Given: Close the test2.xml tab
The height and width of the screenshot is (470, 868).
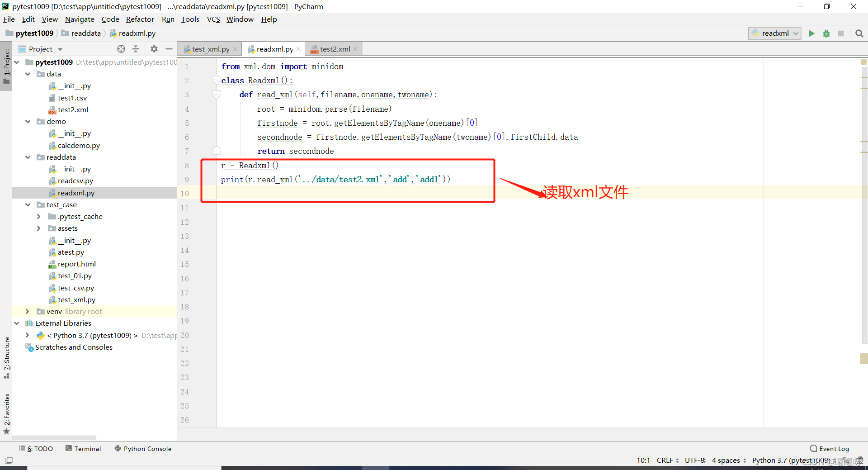Looking at the screenshot, I should pyautogui.click(x=355, y=49).
